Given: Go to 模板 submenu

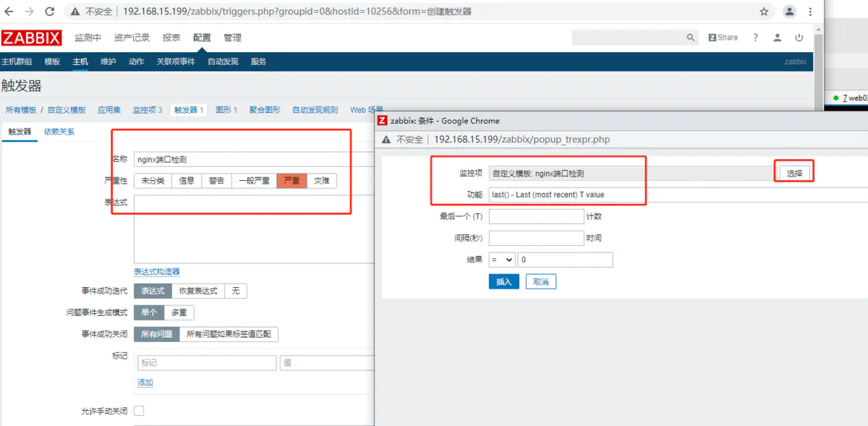Looking at the screenshot, I should point(52,61).
